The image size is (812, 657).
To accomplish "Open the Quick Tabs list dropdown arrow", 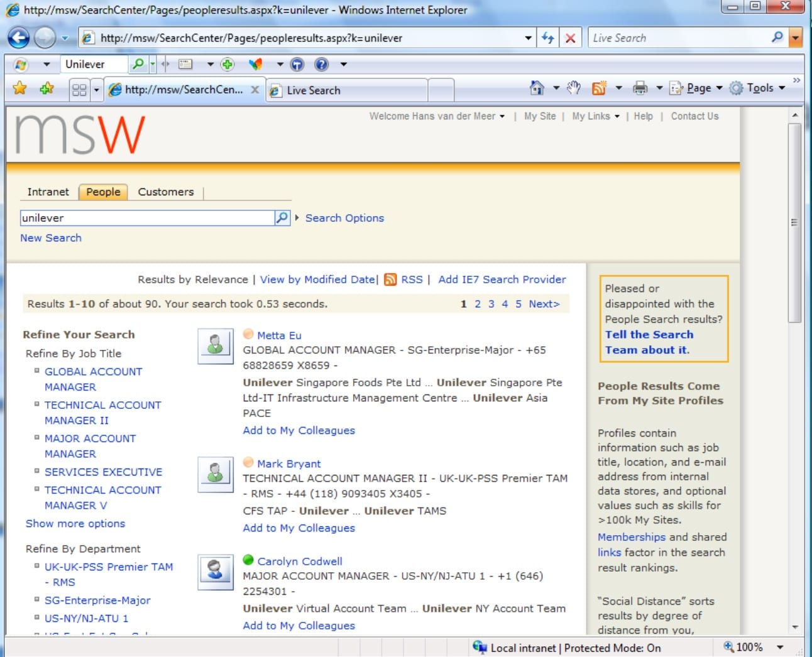I will coord(96,90).
